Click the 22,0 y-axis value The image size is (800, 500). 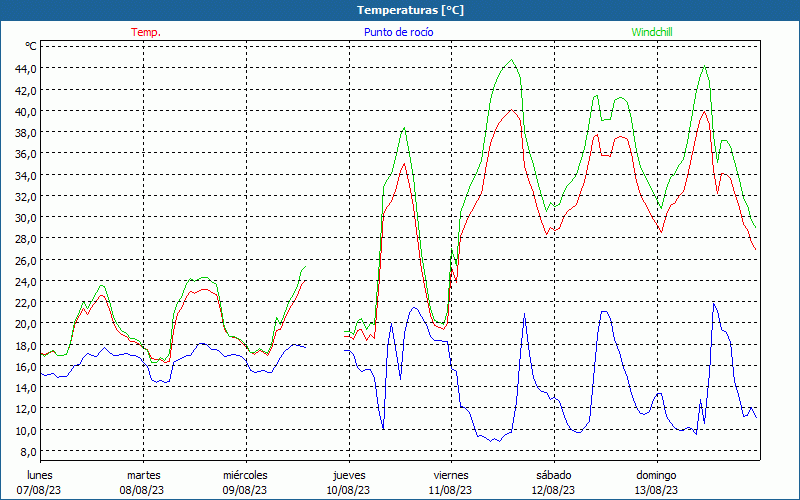coord(26,302)
